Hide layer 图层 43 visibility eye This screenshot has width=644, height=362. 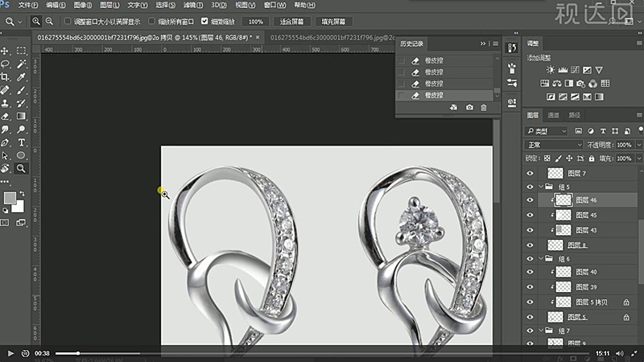coord(530,230)
